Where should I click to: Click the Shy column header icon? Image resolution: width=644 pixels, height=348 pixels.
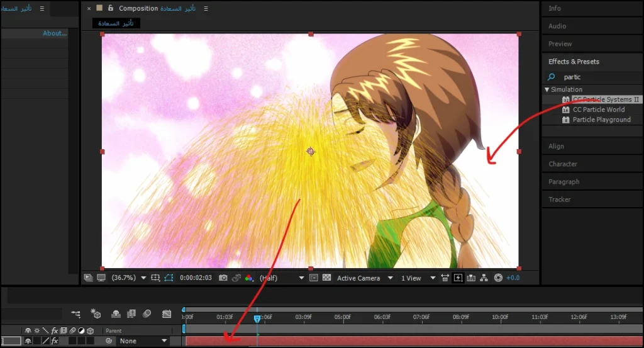[28, 330]
